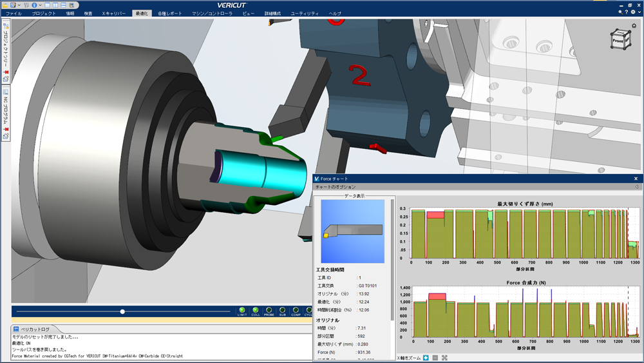Close the Force チャート window
Screen dimensions: 644x363
(636, 179)
